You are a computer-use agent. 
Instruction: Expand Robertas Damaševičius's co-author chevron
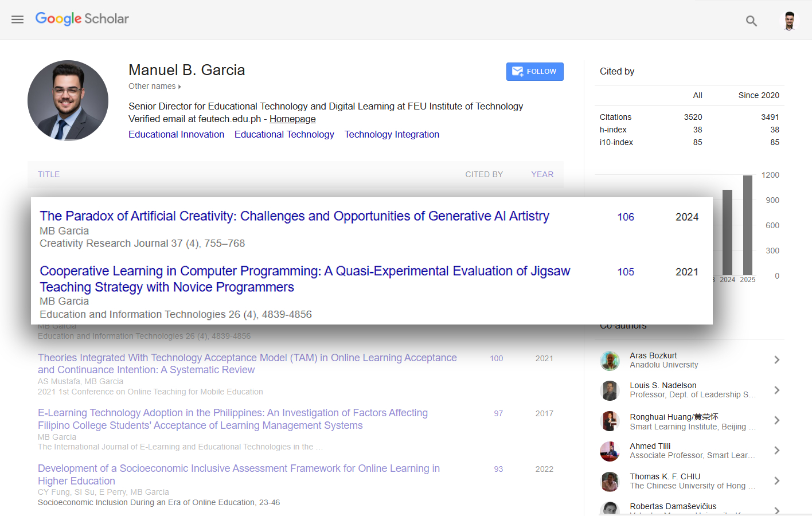coord(777,508)
